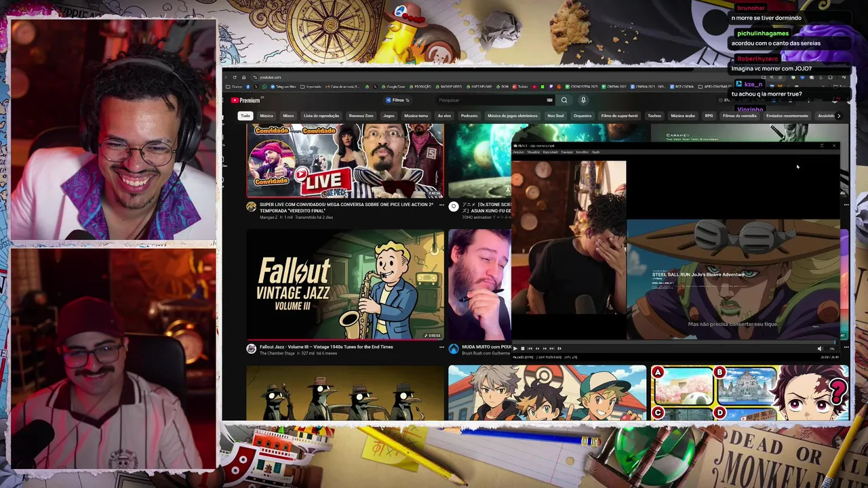This screenshot has width=868, height=488.
Task: Open the Telegram Web bookmark
Action: pyautogui.click(x=283, y=87)
